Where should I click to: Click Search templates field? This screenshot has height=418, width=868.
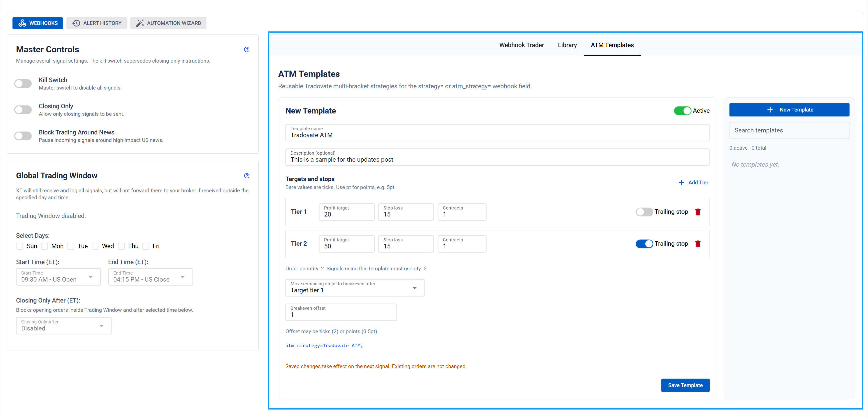pos(789,130)
